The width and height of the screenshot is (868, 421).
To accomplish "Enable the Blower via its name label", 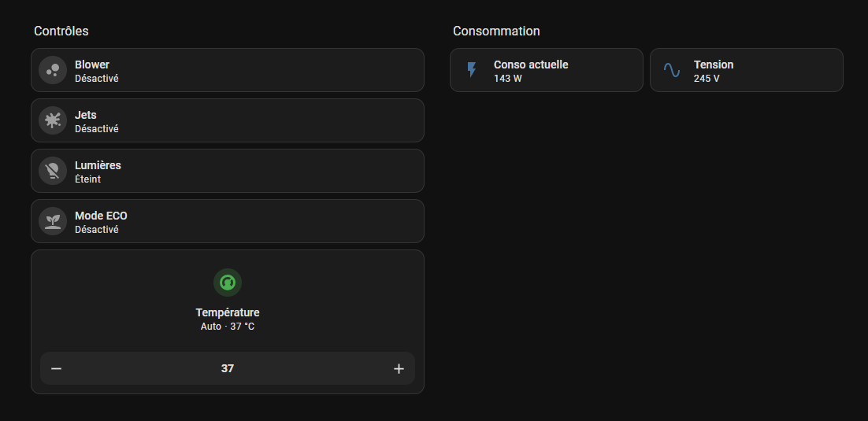I will [92, 65].
